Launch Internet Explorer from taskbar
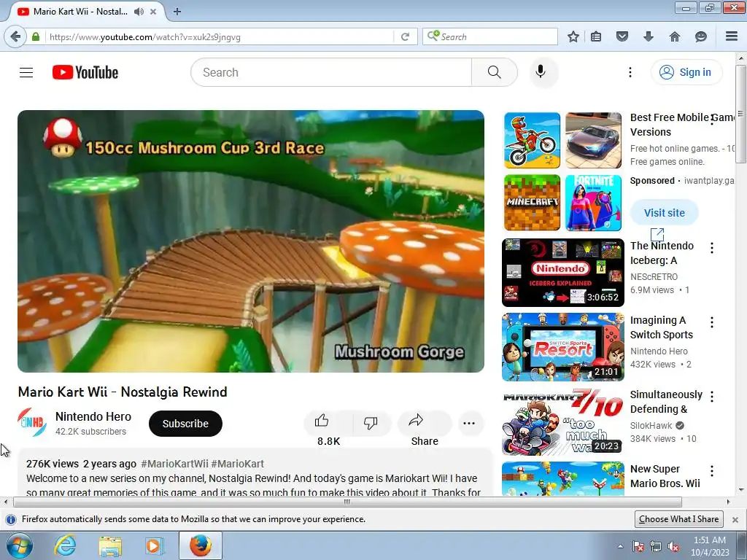The image size is (747, 560). click(65, 545)
